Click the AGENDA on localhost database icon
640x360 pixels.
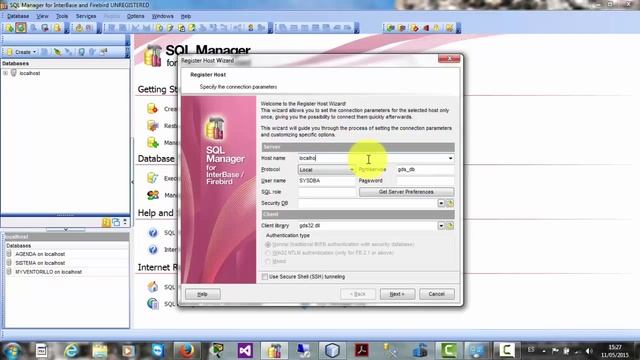[x=9, y=254]
